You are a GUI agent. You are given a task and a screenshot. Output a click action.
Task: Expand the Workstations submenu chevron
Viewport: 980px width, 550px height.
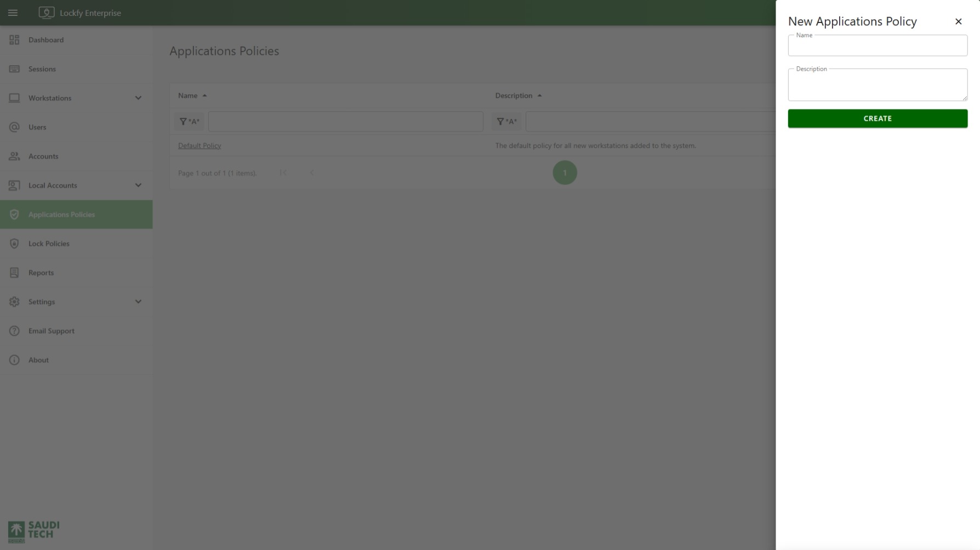coord(138,98)
